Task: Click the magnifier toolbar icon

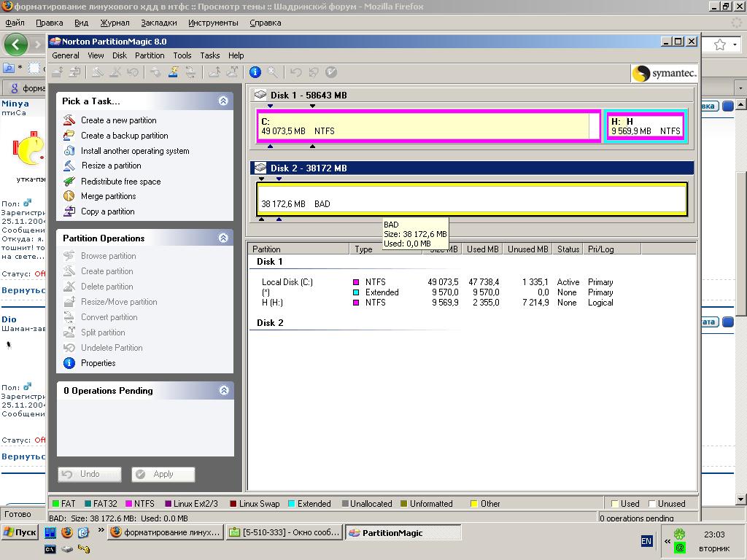Action: tap(273, 72)
